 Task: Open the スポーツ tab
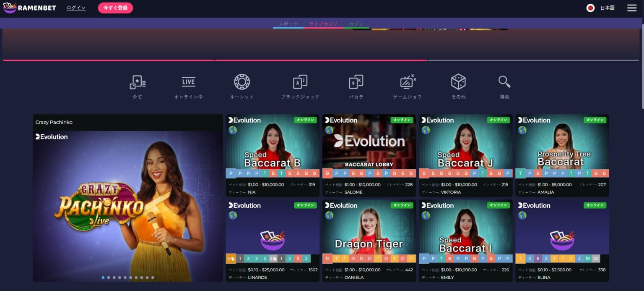288,24
